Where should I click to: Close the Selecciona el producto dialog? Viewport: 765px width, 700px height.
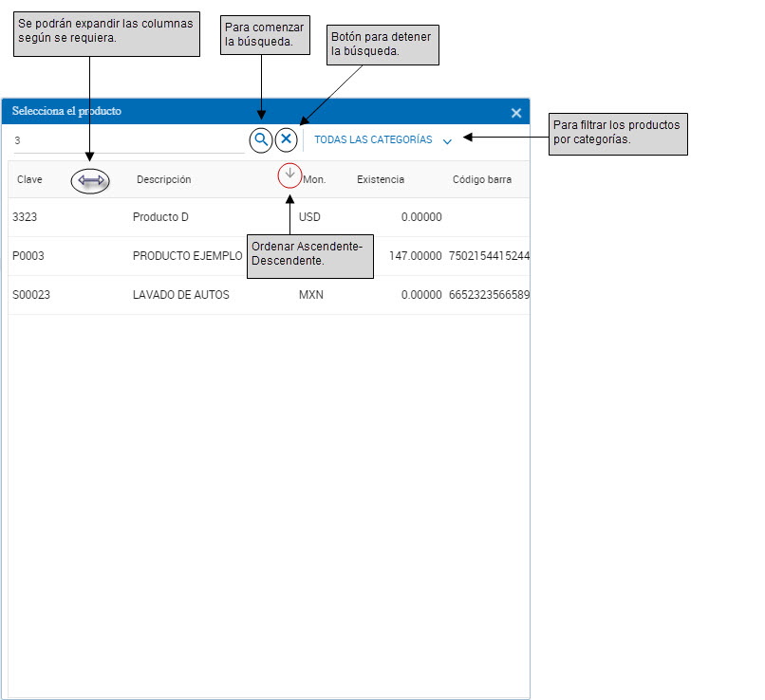(516, 113)
